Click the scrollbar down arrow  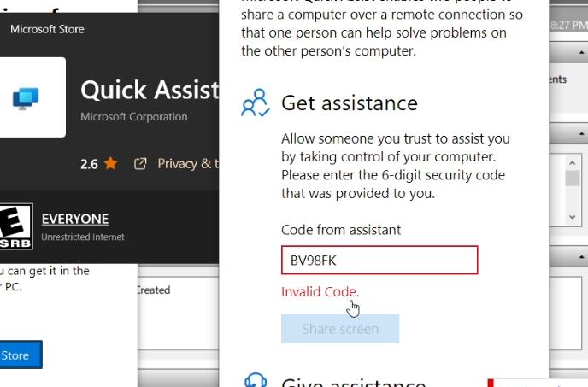[573, 217]
